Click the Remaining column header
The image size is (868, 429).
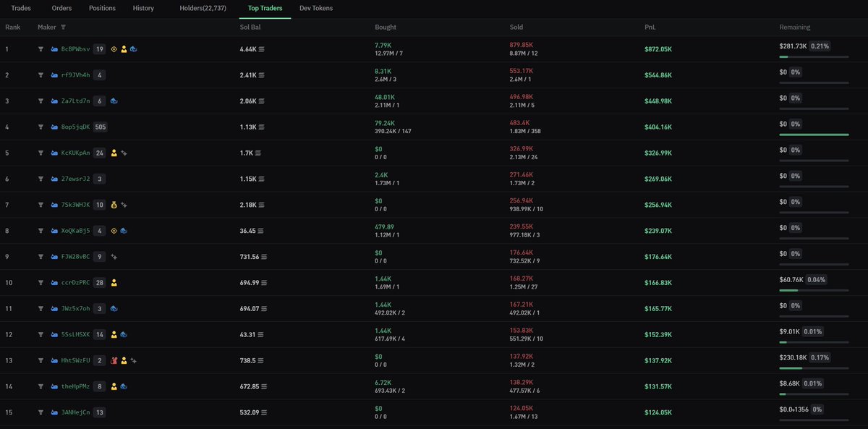[795, 27]
